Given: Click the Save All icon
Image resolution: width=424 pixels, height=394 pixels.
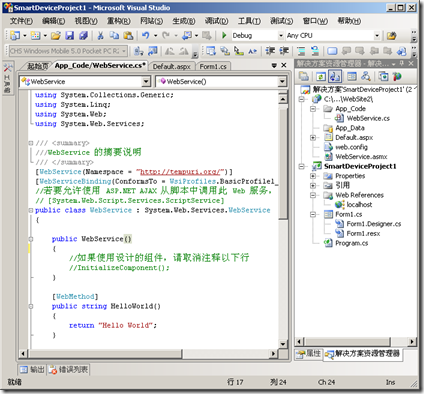Looking at the screenshot, I should [83, 35].
